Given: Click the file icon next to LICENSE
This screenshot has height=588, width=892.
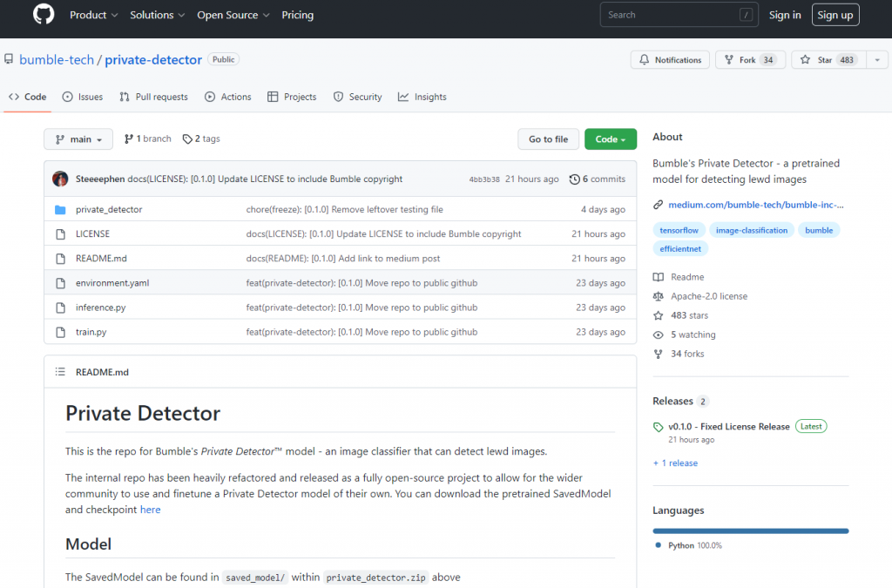Looking at the screenshot, I should (x=60, y=233).
